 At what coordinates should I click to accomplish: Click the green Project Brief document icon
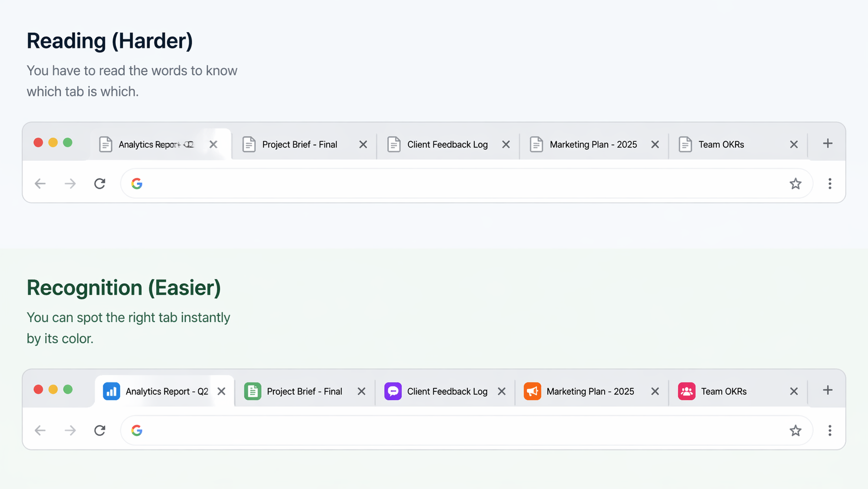coord(253,391)
